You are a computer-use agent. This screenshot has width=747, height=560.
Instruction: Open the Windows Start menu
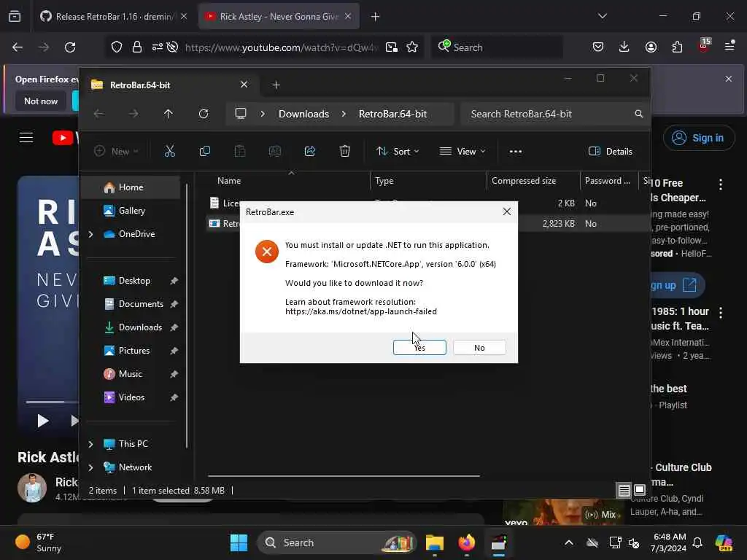239,542
